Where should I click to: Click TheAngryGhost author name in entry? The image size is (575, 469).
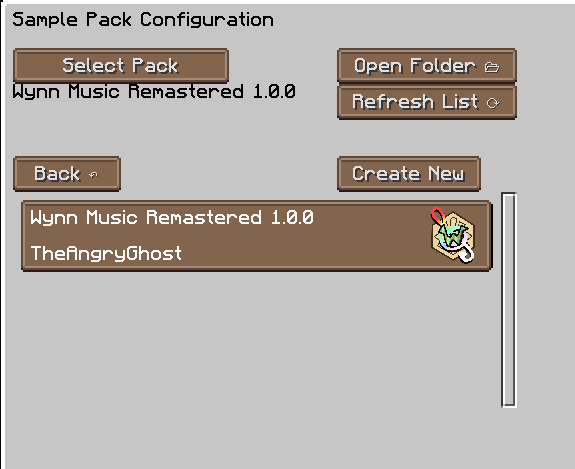point(106,253)
